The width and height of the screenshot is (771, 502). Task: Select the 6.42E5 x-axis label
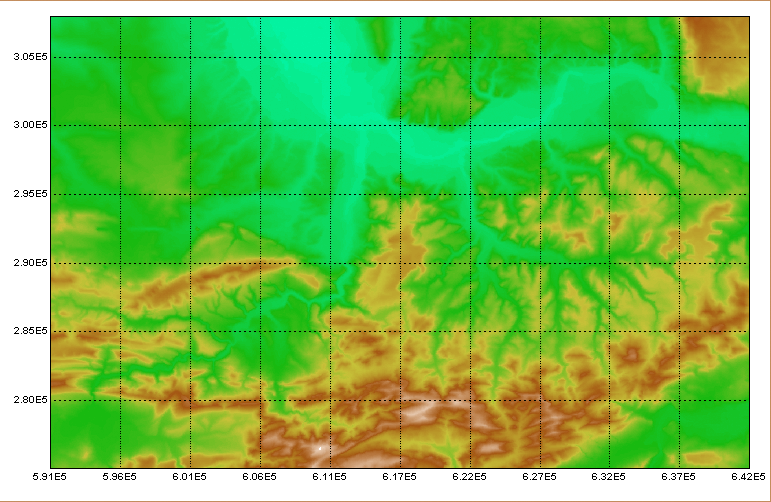(x=748, y=476)
